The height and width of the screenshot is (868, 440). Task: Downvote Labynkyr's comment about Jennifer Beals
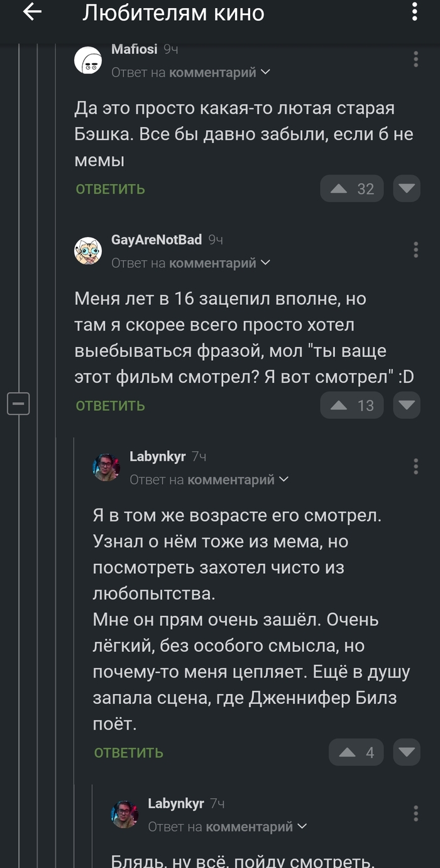click(407, 752)
